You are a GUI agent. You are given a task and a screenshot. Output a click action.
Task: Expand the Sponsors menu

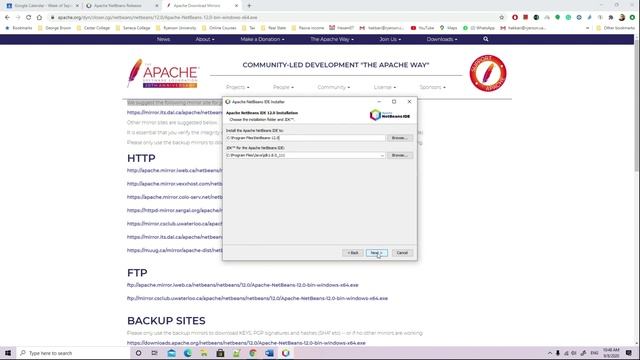pyautogui.click(x=433, y=87)
